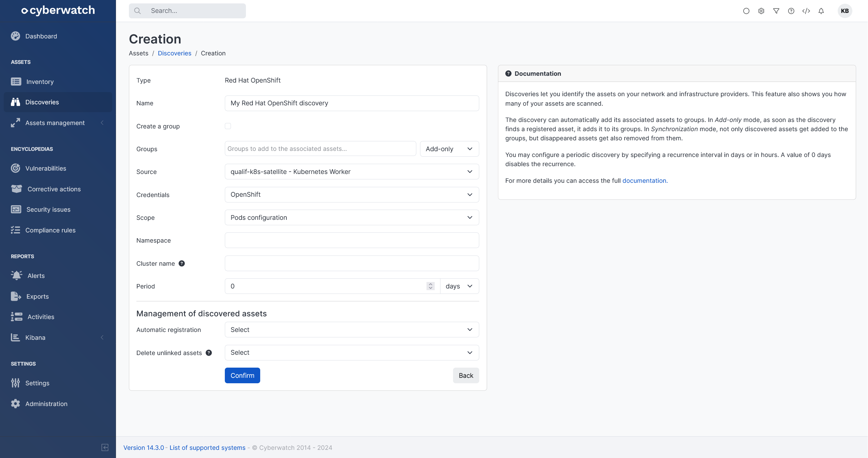Click the Cluster name help icon
The image size is (868, 458).
(182, 263)
